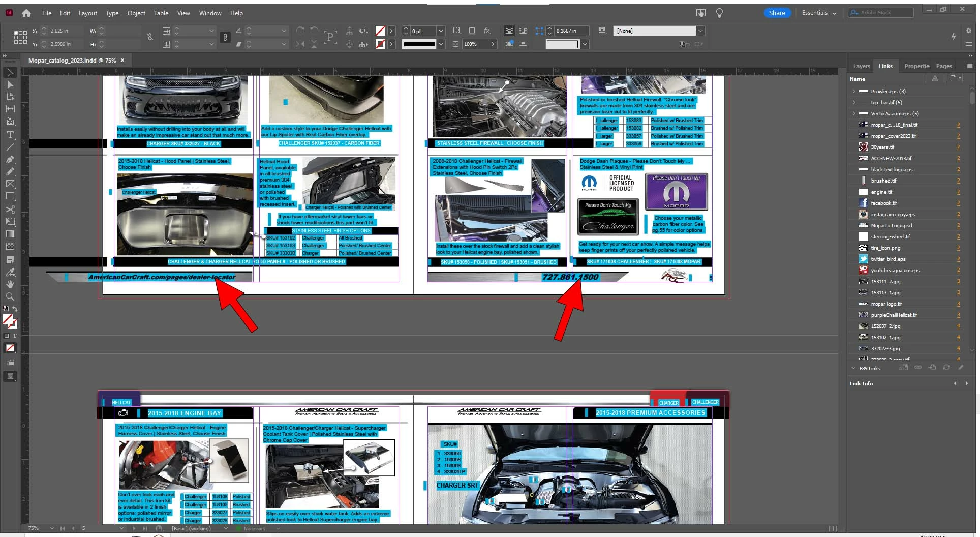
Task: Select the Rectangle tool
Action: point(10,196)
